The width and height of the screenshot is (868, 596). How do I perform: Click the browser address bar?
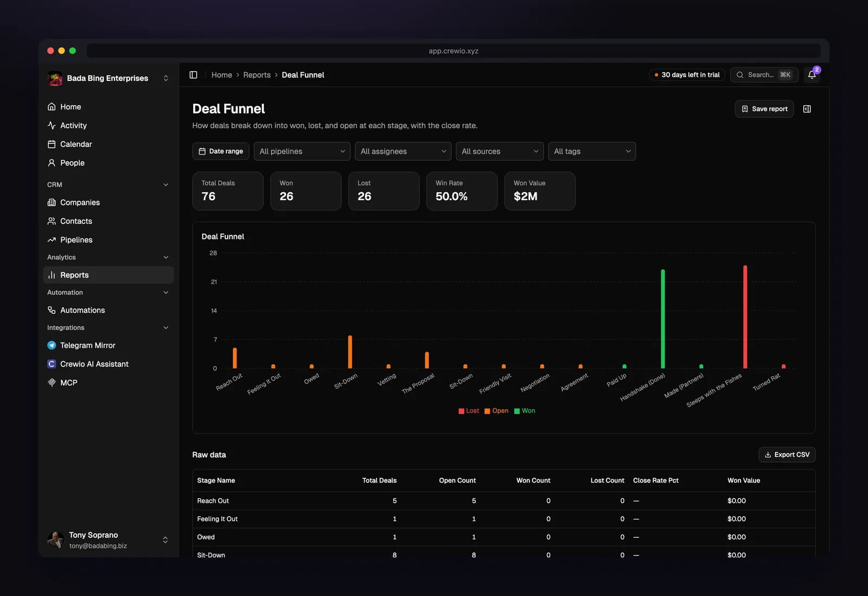(x=454, y=51)
